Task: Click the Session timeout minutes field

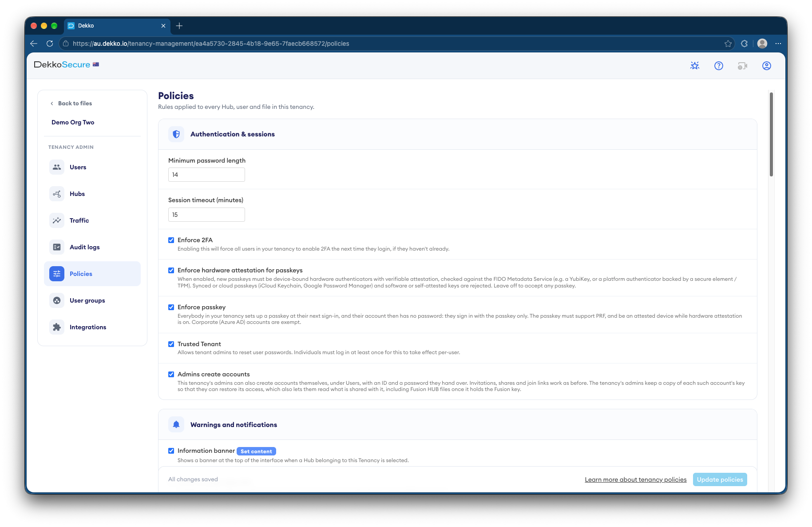Action: [206, 215]
